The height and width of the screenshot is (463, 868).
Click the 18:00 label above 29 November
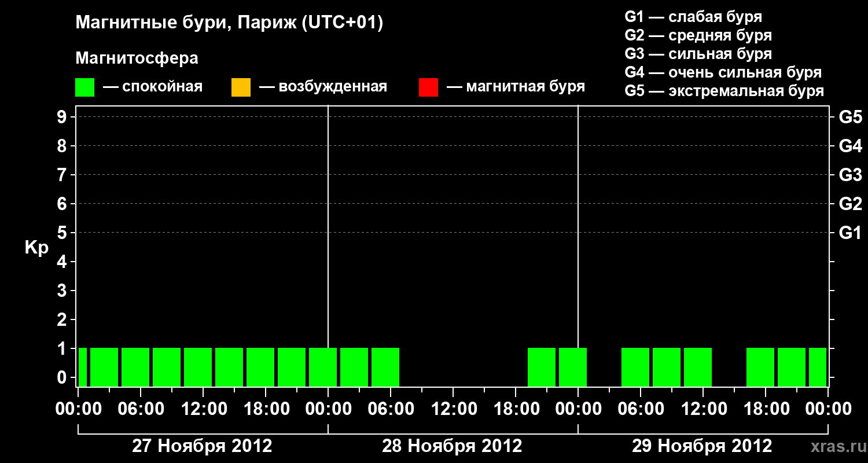[766, 409]
